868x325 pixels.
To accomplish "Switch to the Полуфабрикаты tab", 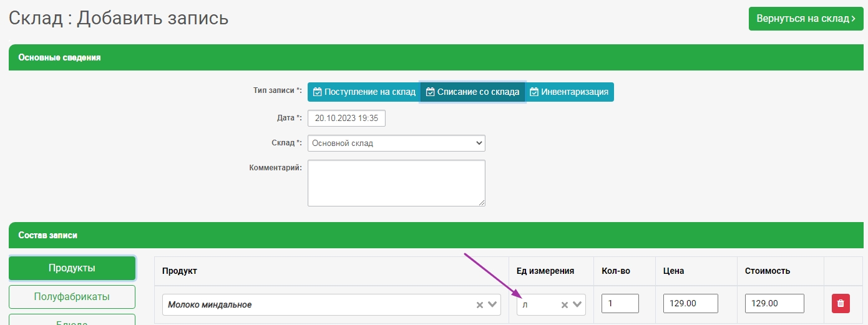I will coord(72,297).
